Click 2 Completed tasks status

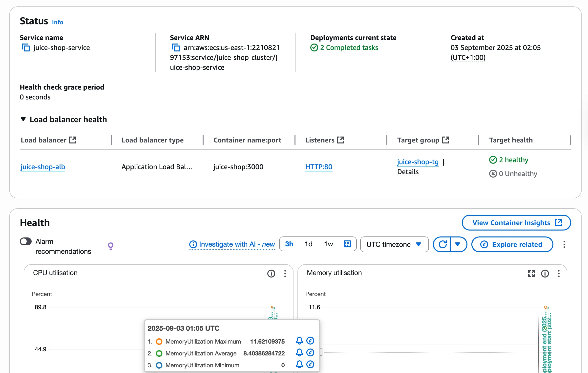344,47
